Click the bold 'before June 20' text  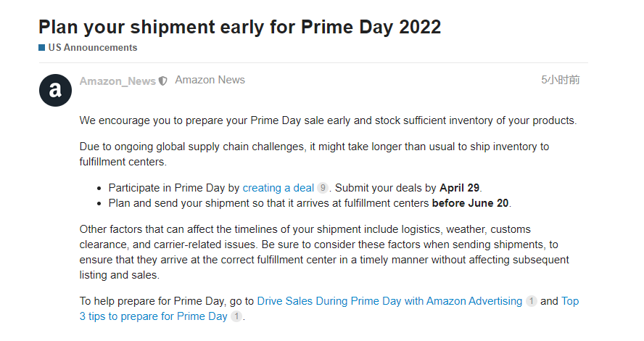pyautogui.click(x=475, y=203)
